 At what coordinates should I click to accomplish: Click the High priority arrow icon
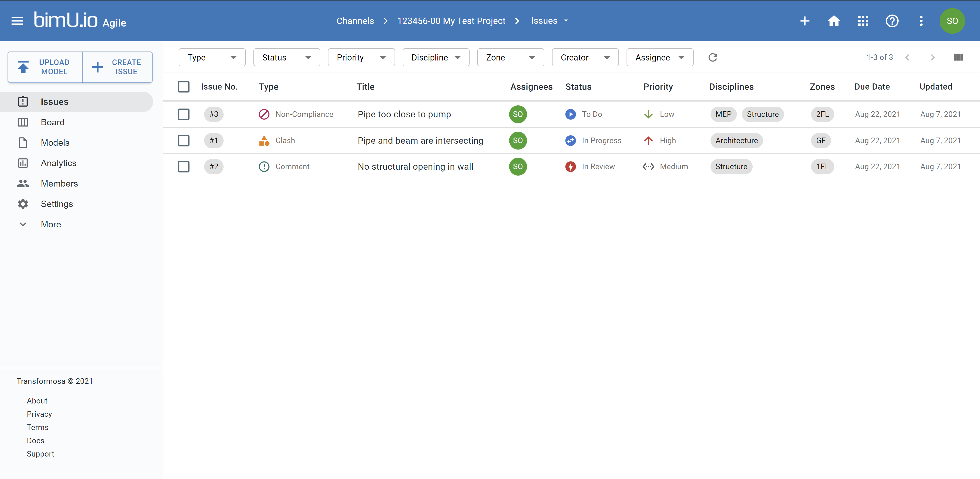tap(648, 140)
